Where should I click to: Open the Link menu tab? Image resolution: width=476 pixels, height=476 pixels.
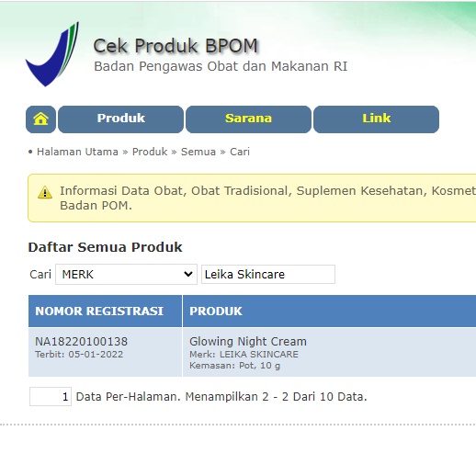click(x=376, y=119)
